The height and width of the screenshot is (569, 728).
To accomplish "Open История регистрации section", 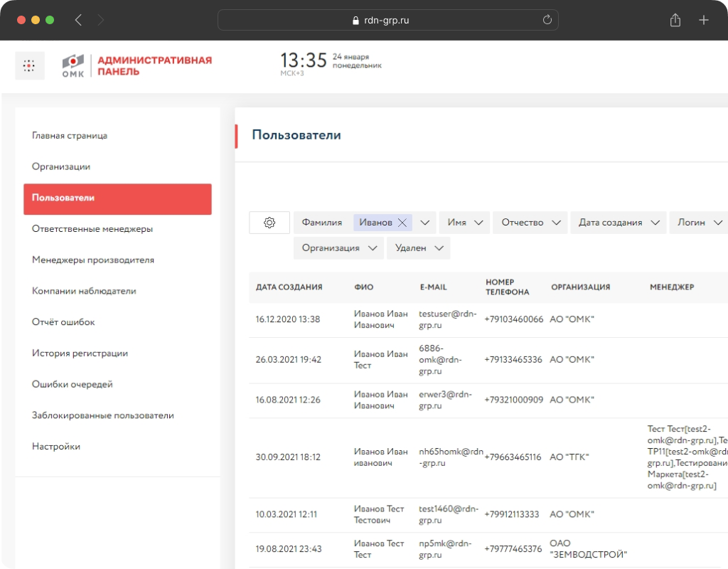I will tap(80, 353).
